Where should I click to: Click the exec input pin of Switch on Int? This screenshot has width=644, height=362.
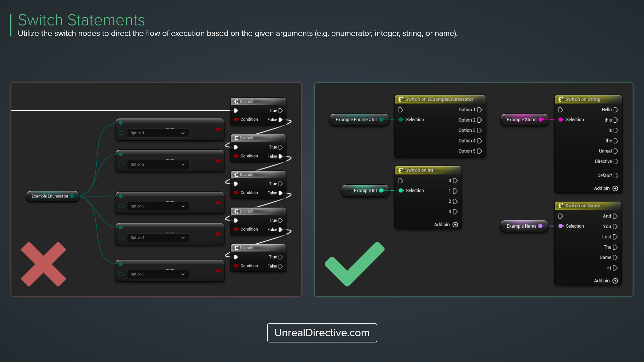point(400,181)
